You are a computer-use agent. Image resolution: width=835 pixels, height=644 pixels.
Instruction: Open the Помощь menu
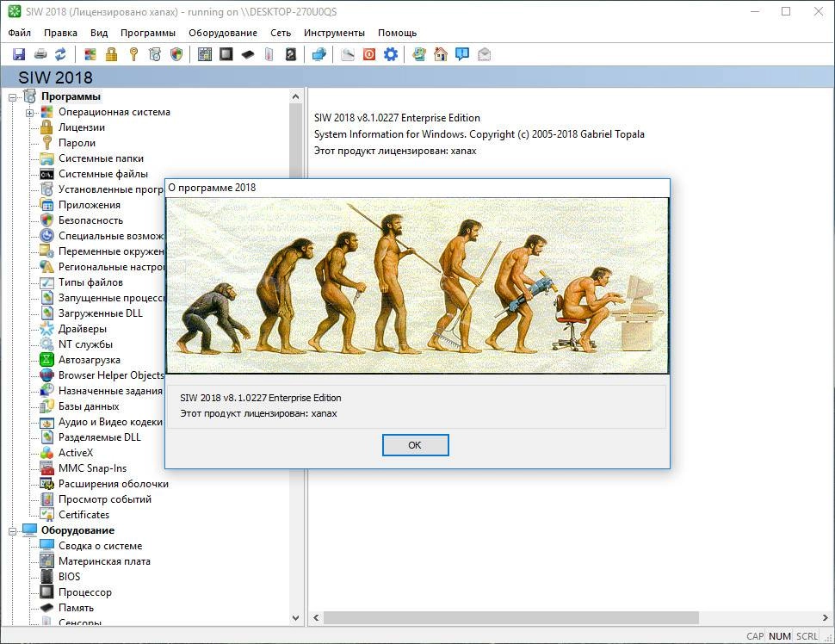click(x=397, y=33)
